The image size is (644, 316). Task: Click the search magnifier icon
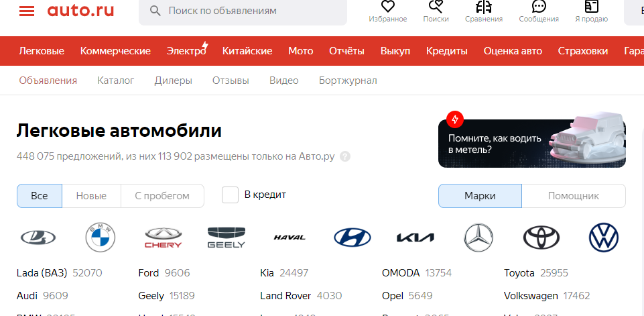click(155, 11)
